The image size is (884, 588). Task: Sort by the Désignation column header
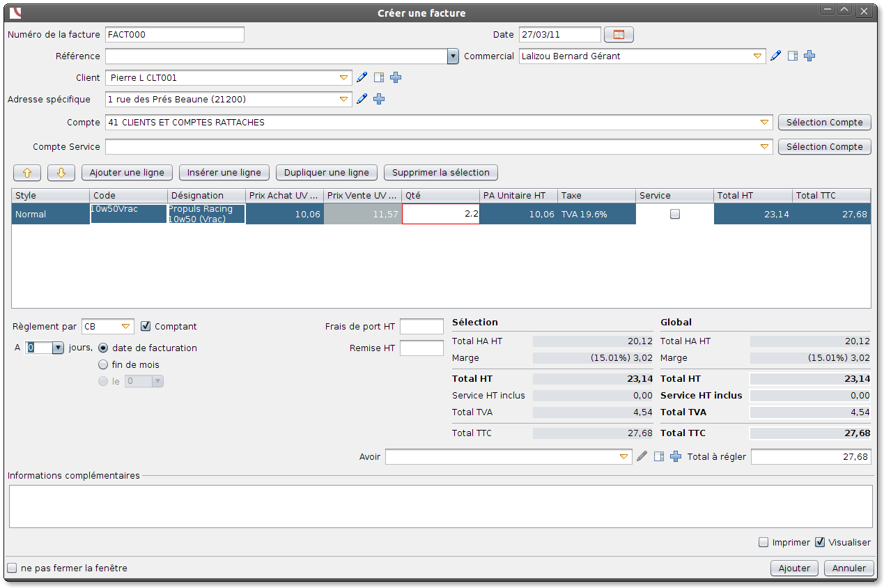(206, 196)
